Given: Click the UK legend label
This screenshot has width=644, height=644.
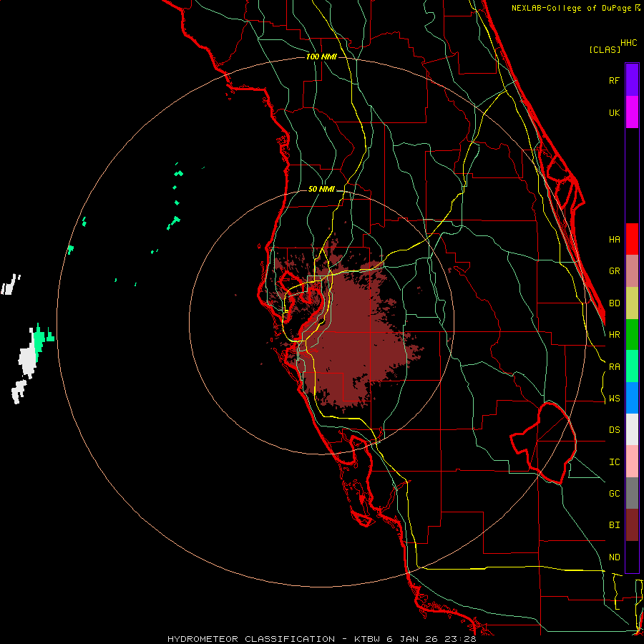Looking at the screenshot, I should [614, 112].
